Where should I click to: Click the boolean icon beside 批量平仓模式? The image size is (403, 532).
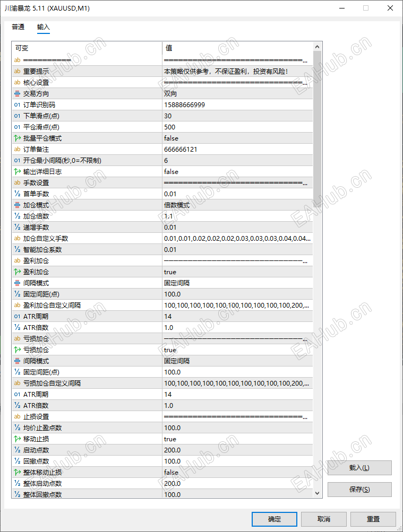click(x=18, y=138)
